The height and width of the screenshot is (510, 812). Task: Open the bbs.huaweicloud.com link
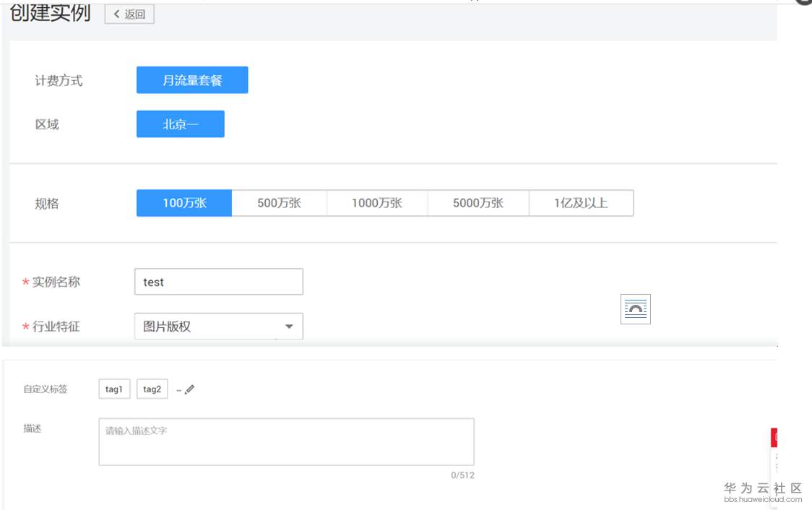pos(762,499)
